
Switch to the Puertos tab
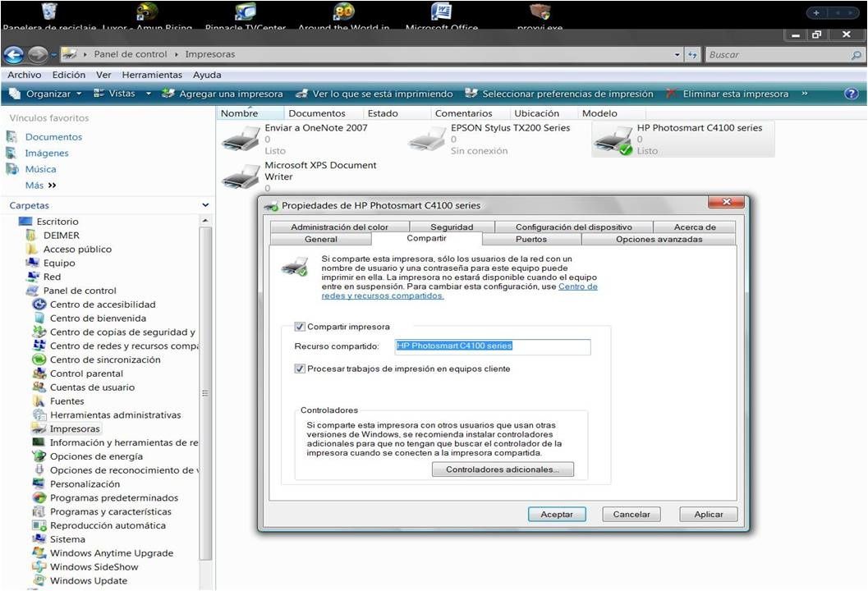pos(530,239)
